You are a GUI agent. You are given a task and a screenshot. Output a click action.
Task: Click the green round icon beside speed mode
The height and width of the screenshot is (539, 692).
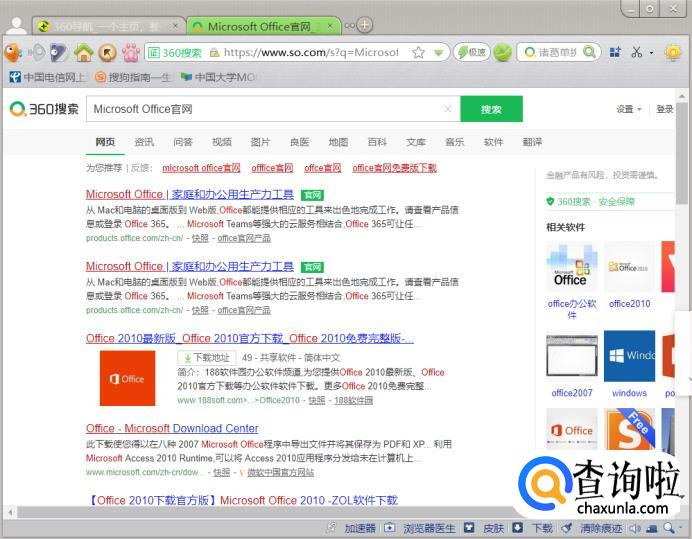click(502, 53)
